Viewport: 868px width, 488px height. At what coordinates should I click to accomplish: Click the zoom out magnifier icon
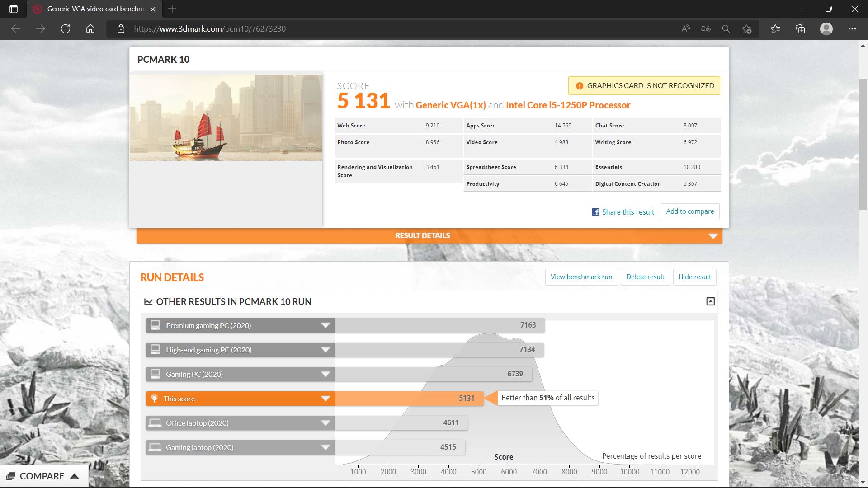tap(726, 29)
